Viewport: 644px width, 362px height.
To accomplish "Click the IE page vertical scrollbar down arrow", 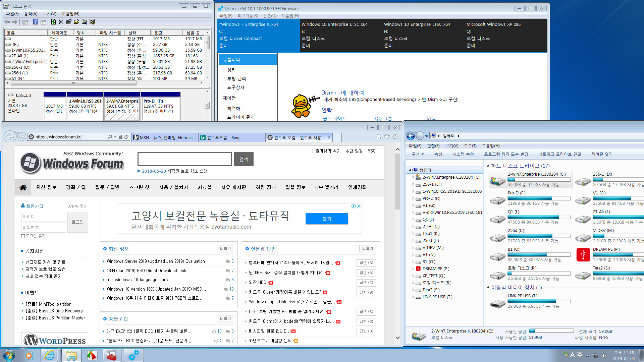I will [x=397, y=338].
